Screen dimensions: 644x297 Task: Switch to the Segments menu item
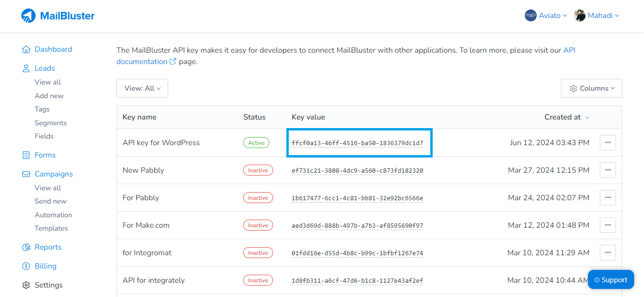pyautogui.click(x=50, y=122)
